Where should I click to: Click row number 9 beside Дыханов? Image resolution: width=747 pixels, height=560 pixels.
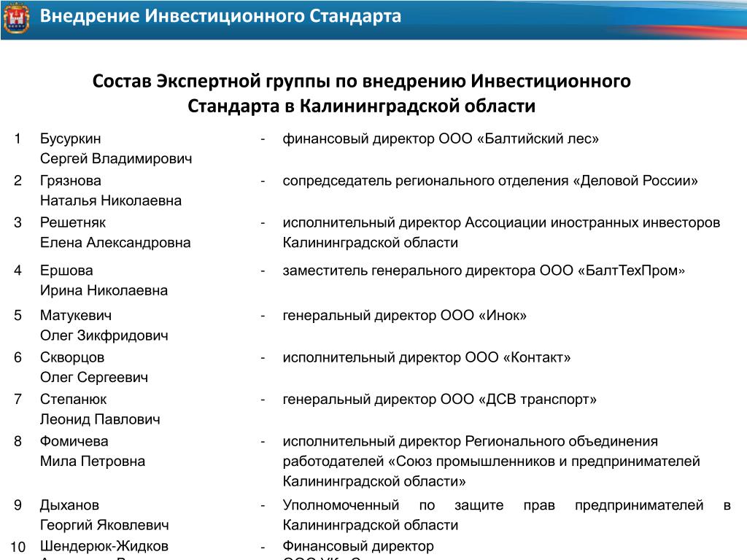point(18,505)
